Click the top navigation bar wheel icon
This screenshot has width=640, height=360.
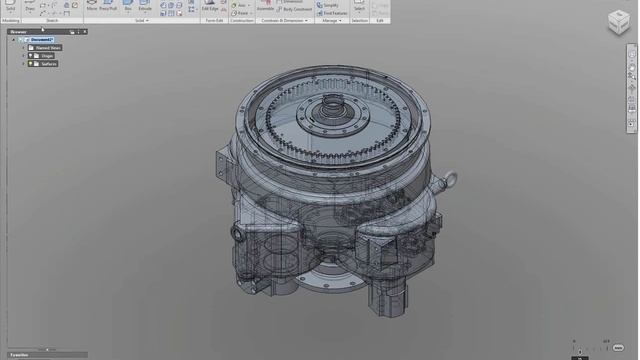pos(632,54)
